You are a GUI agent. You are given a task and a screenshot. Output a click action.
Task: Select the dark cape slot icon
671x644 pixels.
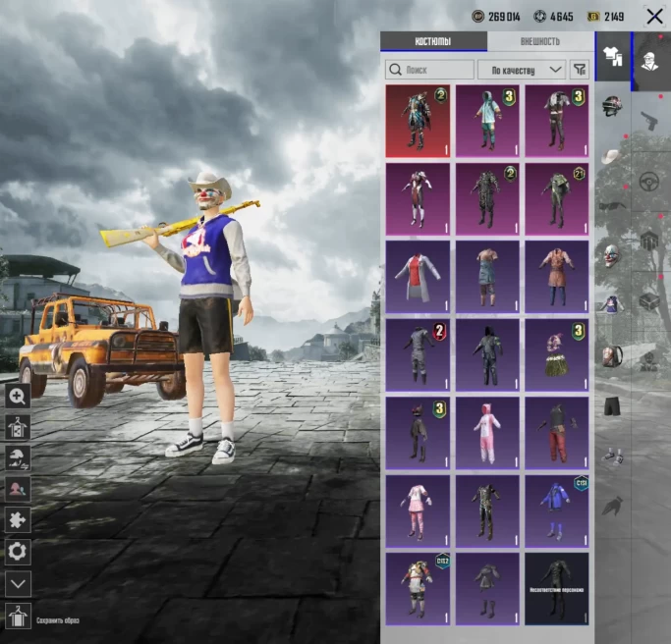(612, 506)
